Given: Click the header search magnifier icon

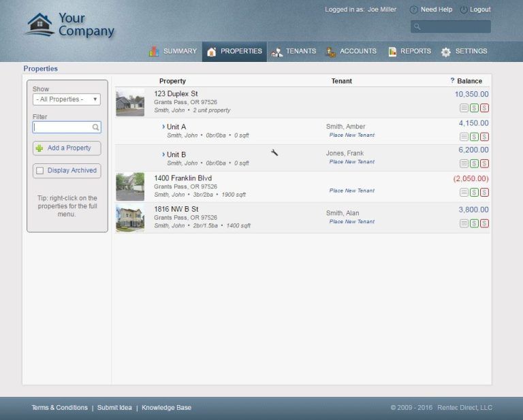Looking at the screenshot, I should pyautogui.click(x=417, y=27).
